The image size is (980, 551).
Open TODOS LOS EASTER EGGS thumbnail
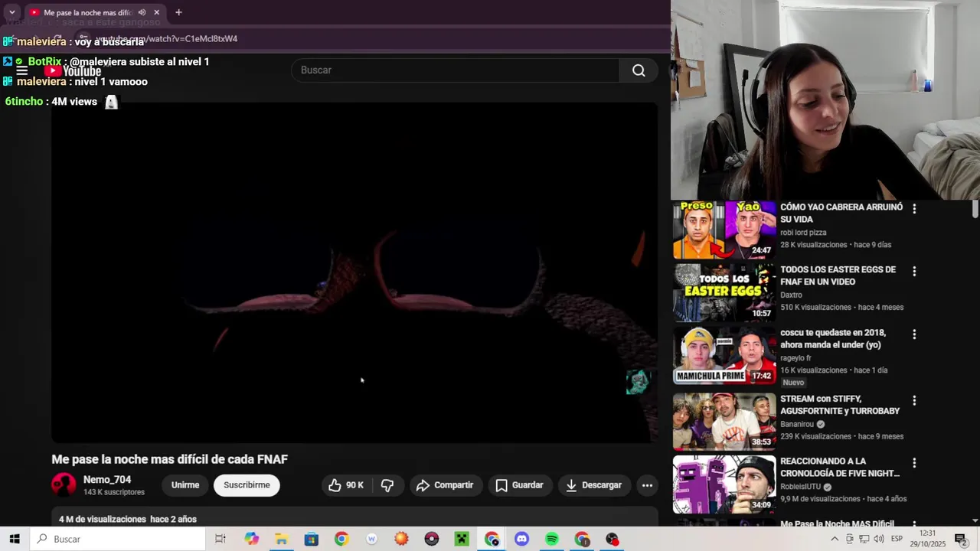724,292
